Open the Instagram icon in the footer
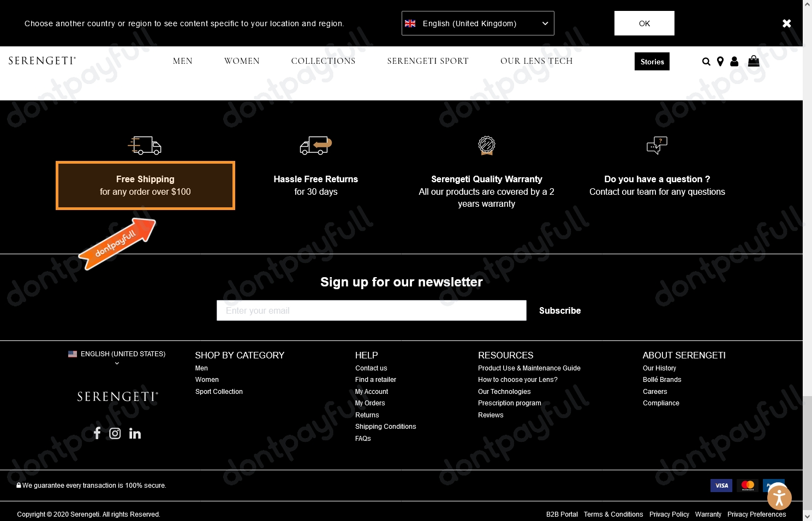 click(115, 433)
